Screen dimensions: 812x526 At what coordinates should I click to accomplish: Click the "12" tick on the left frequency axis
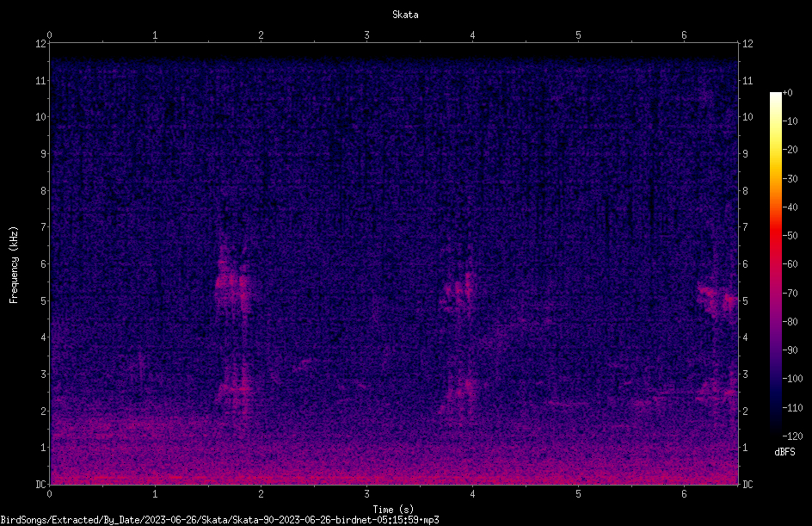[40, 44]
